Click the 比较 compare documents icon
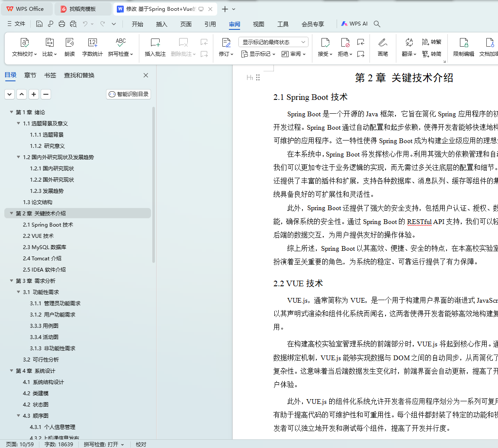The height and width of the screenshot is (448, 498). pos(50,42)
